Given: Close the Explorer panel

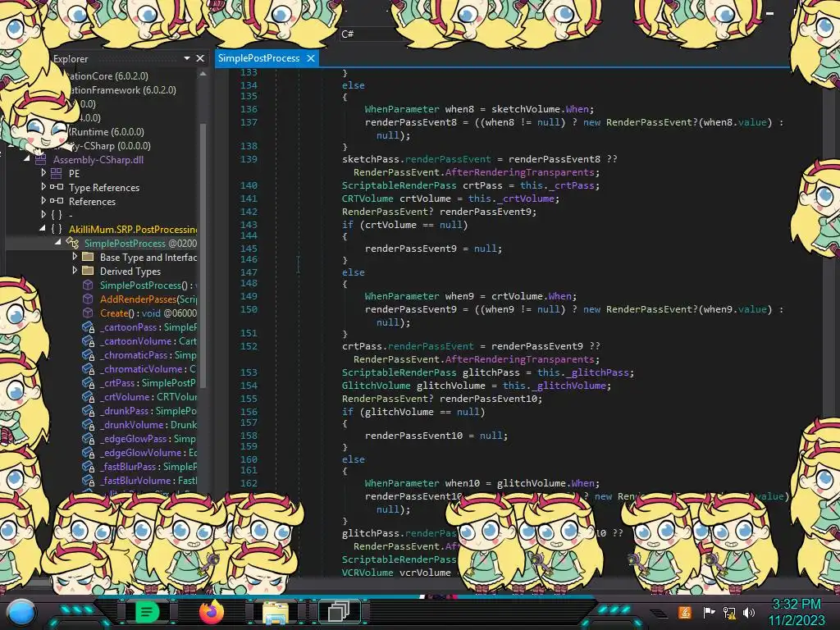Looking at the screenshot, I should tap(200, 58).
